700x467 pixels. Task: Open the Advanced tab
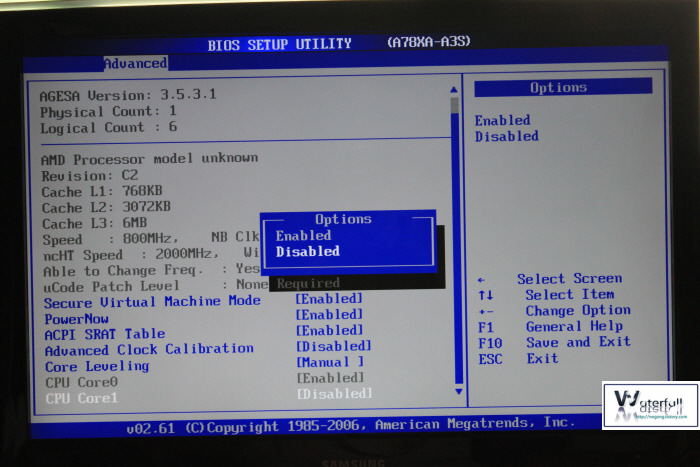[136, 63]
